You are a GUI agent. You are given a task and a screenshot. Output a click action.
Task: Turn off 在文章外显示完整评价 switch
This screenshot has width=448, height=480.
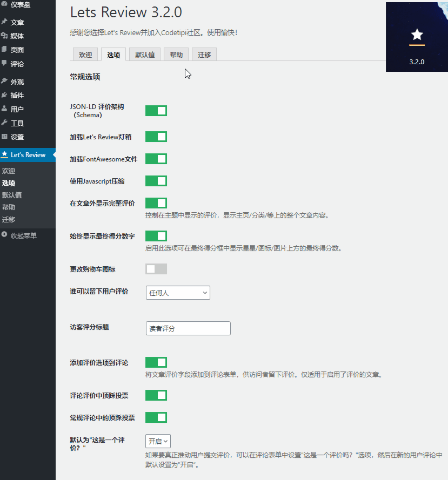pyautogui.click(x=156, y=203)
